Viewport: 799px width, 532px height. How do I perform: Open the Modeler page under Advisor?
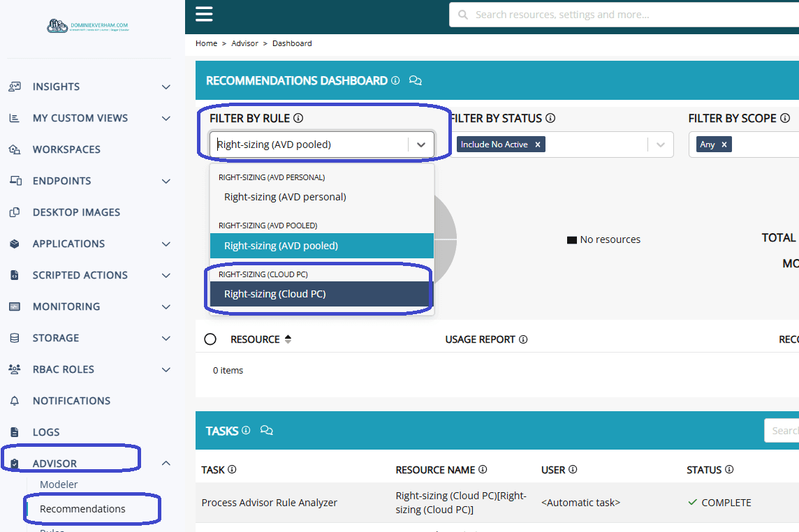coord(59,485)
